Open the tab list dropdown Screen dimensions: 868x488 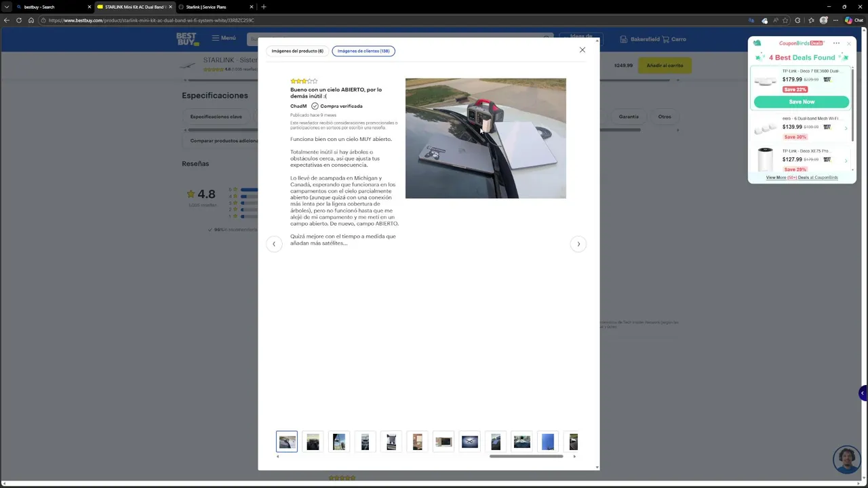point(6,7)
